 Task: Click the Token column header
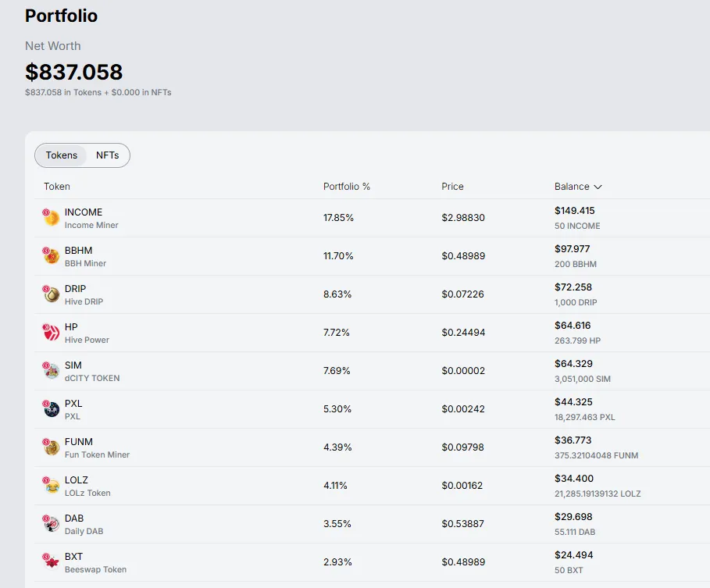(x=56, y=187)
